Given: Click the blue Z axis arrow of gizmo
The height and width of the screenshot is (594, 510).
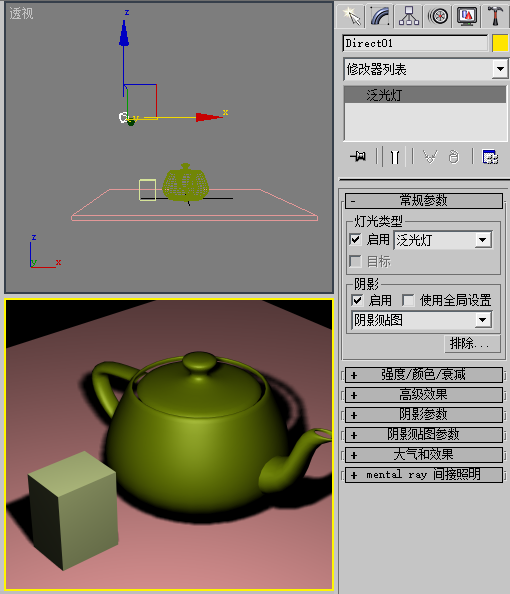Looking at the screenshot, I should point(124,34).
